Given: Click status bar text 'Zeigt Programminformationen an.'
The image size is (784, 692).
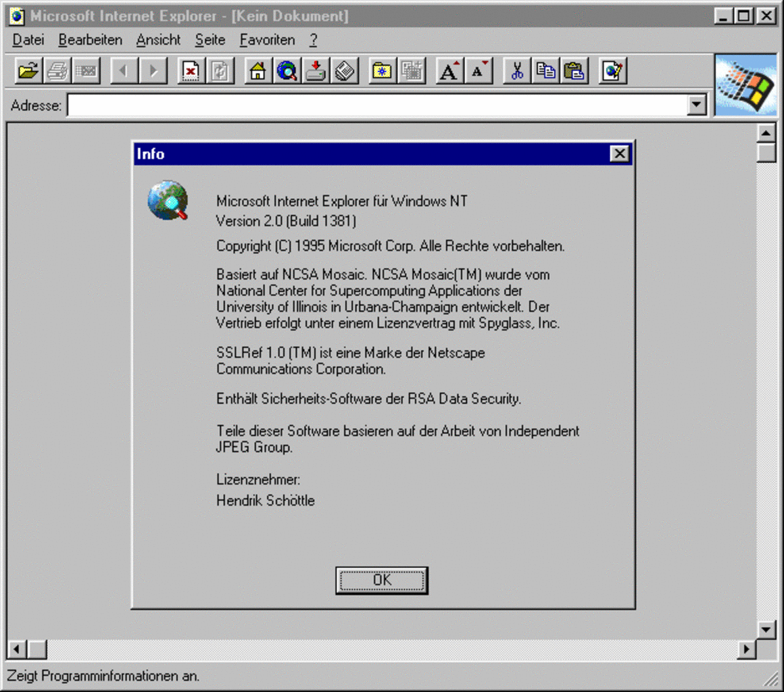Looking at the screenshot, I should tap(103, 676).
